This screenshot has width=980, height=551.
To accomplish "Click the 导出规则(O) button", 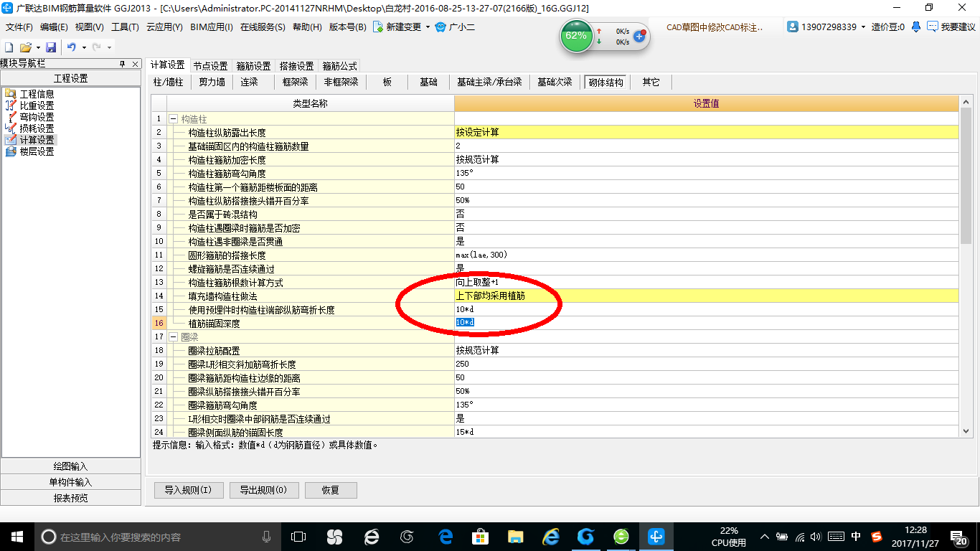I will (263, 490).
